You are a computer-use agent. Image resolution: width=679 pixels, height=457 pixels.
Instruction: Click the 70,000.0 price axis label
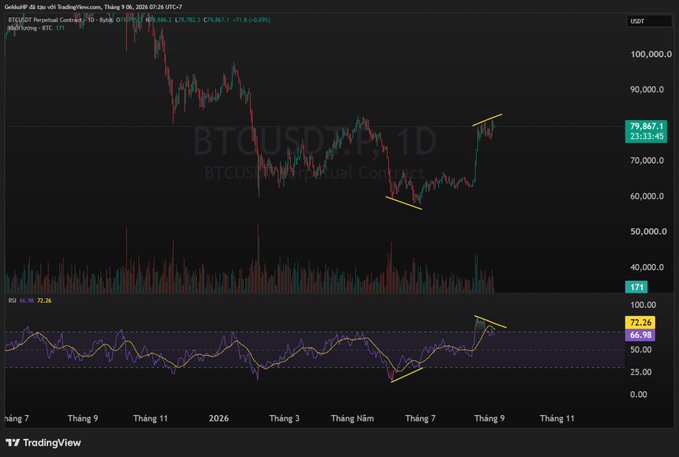click(647, 161)
